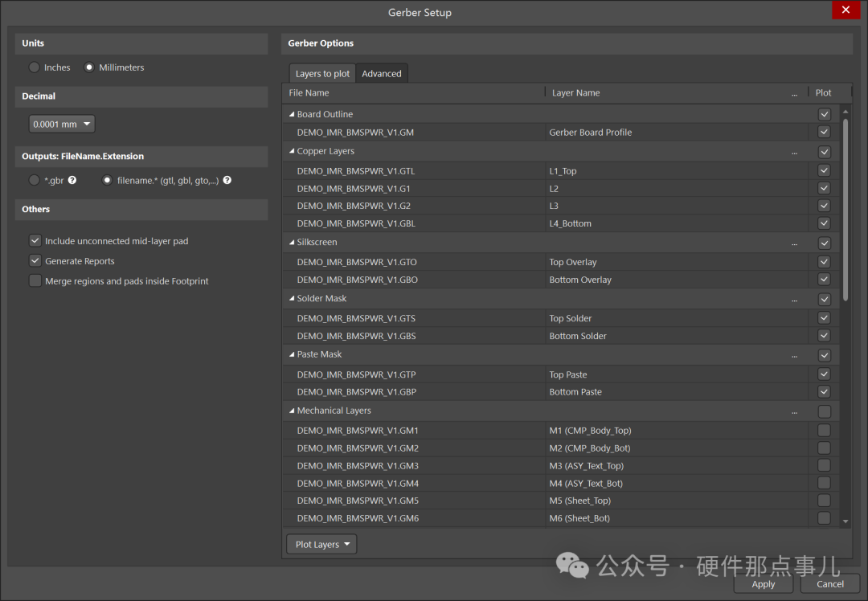
Task: Uncheck Plot for Top Paste
Action: tap(825, 374)
